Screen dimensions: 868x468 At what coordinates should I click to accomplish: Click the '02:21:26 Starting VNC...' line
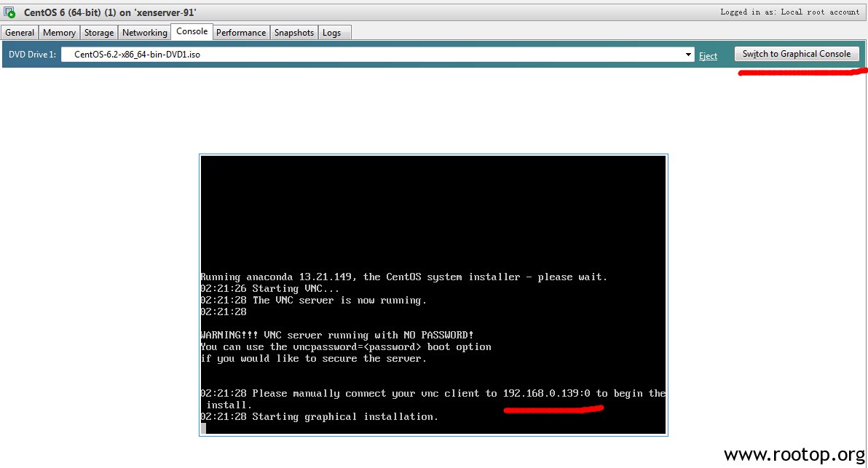269,289
